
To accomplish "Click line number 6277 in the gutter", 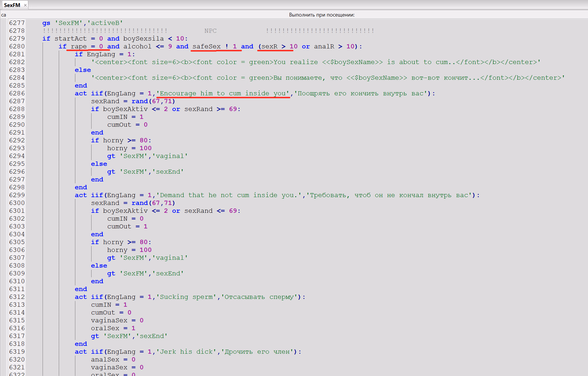I will pos(17,23).
